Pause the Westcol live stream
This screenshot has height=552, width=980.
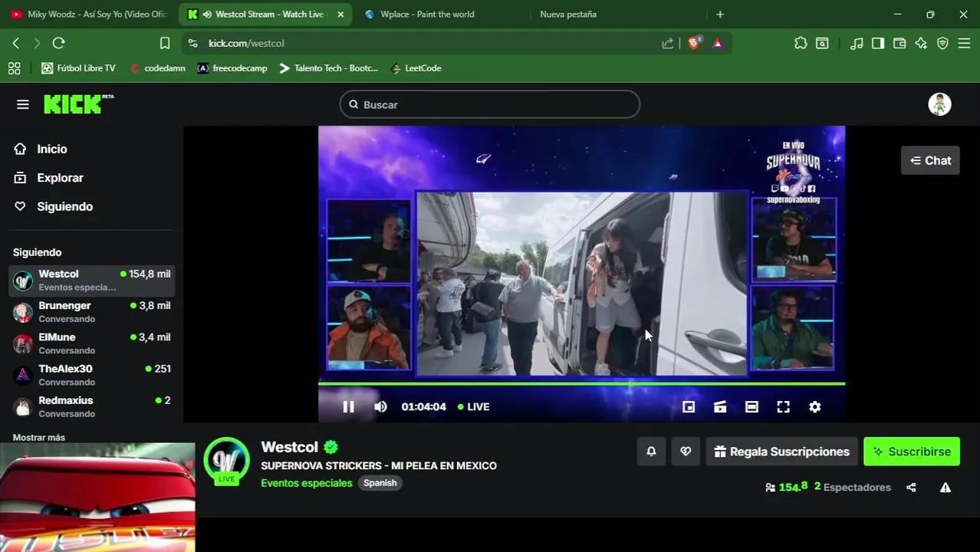(348, 407)
